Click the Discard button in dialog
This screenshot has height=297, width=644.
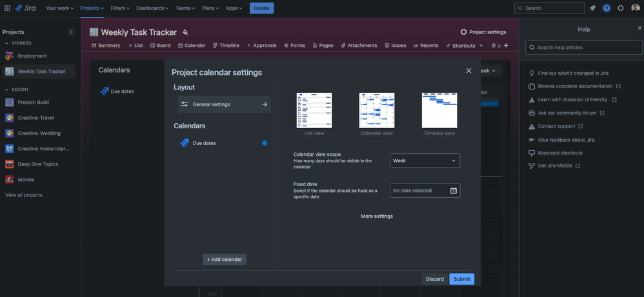click(x=435, y=279)
